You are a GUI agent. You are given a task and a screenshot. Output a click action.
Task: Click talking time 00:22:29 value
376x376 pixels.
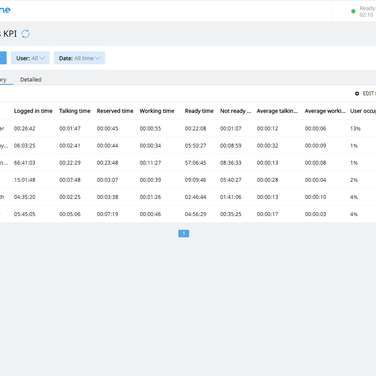[x=70, y=163]
